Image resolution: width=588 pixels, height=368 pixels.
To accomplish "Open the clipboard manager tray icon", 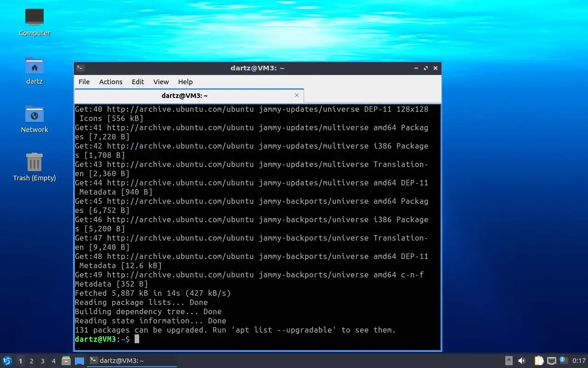I will coord(539,361).
